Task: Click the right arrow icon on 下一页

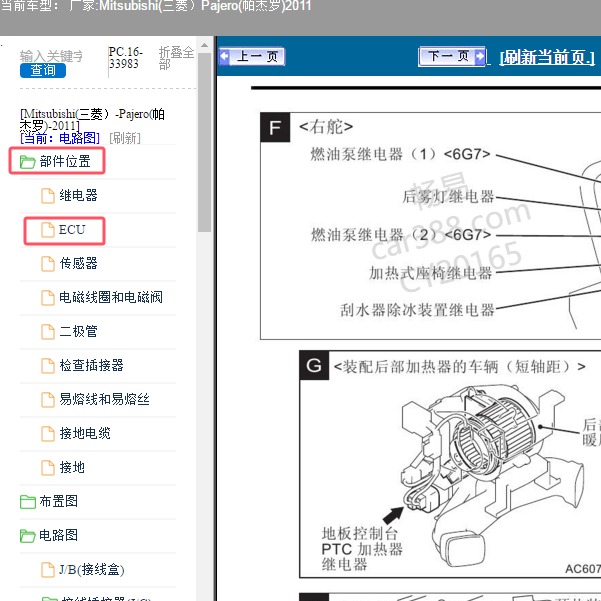Action: [x=479, y=57]
